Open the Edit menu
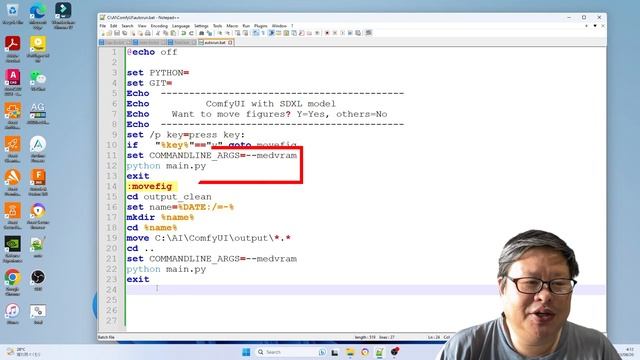This screenshot has height=360, width=640. coord(113,26)
